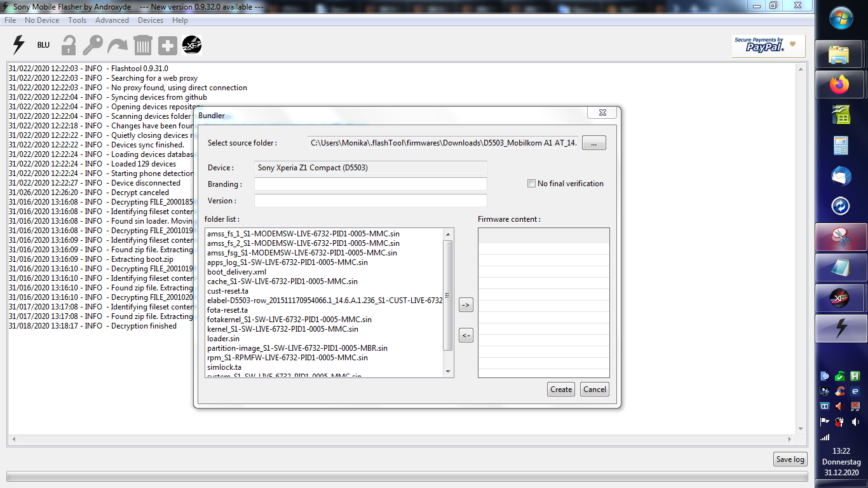
Task: Click the folder list scroll down arrow
Action: coord(448,372)
